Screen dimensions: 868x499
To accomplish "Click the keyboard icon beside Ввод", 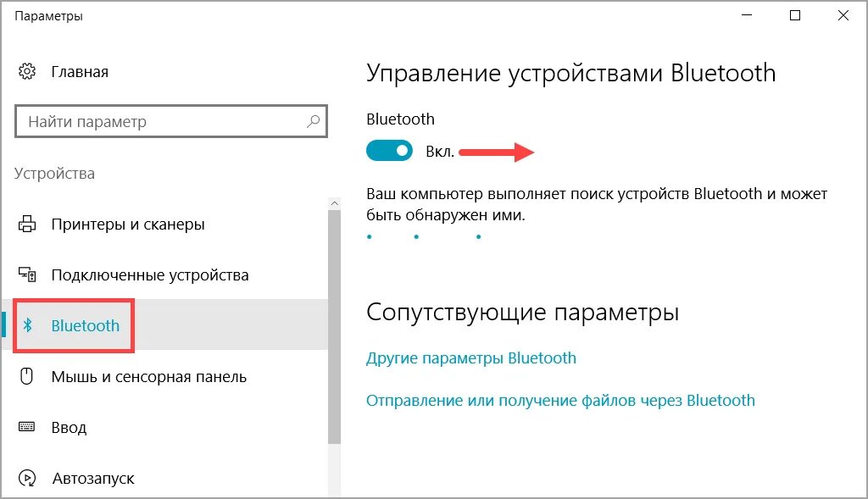I will pyautogui.click(x=26, y=426).
